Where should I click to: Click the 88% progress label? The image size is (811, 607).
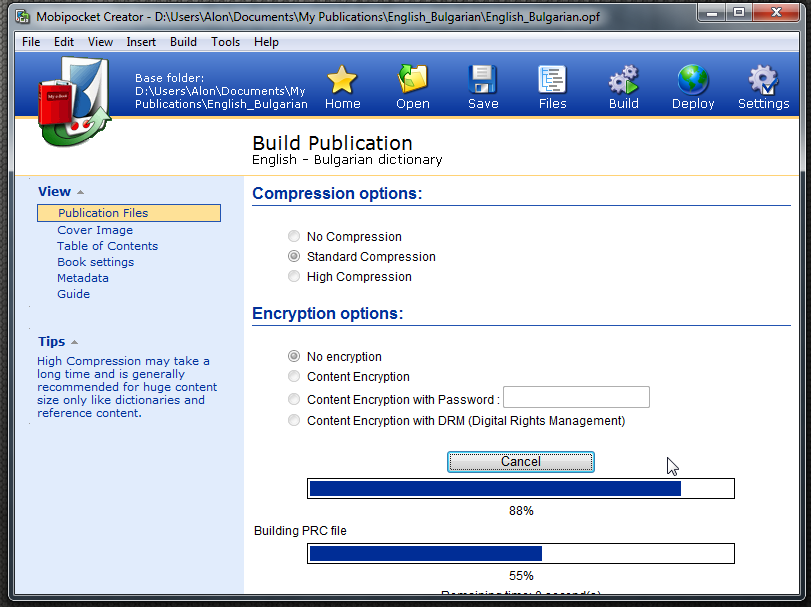coord(521,511)
